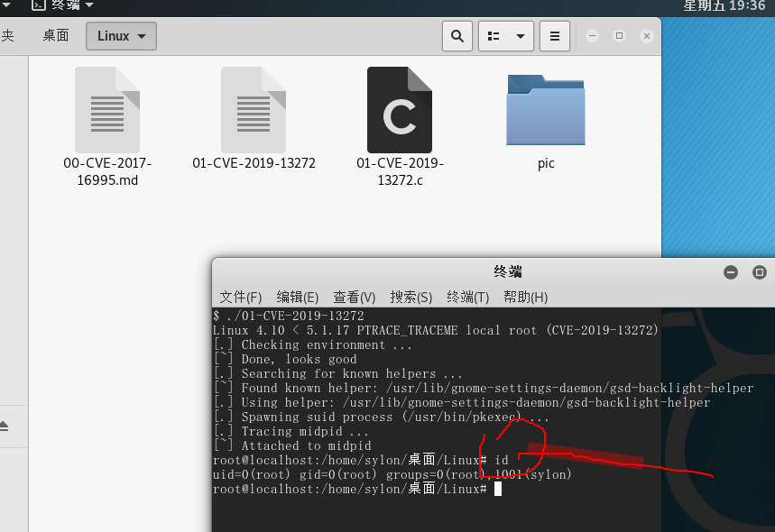This screenshot has width=775, height=532.
Task: Click the pic folder name label
Action: (x=546, y=163)
